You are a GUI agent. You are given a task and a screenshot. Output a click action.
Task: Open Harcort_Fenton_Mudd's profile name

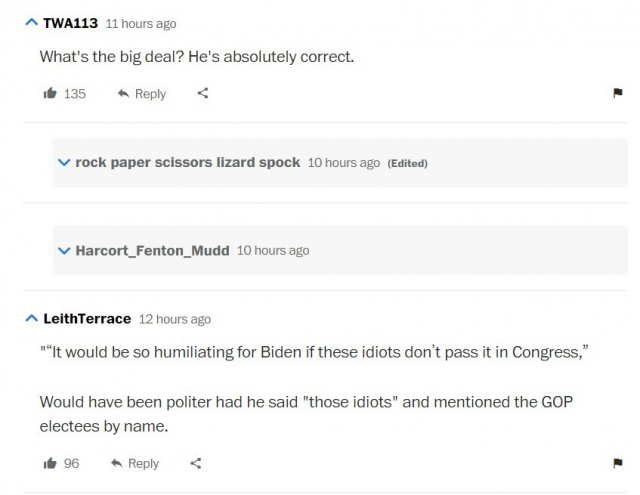tap(152, 250)
